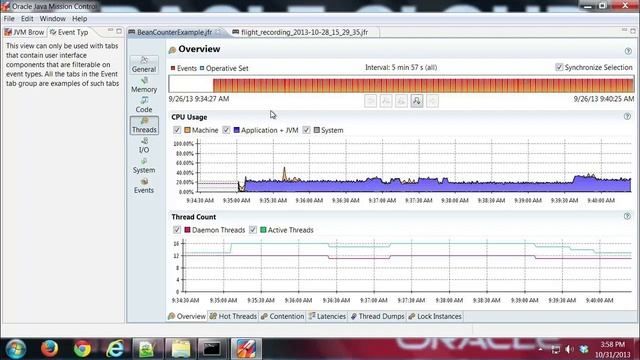The height and width of the screenshot is (360, 640).
Task: Maximize the JVM Browser side panel
Action: (119, 31)
